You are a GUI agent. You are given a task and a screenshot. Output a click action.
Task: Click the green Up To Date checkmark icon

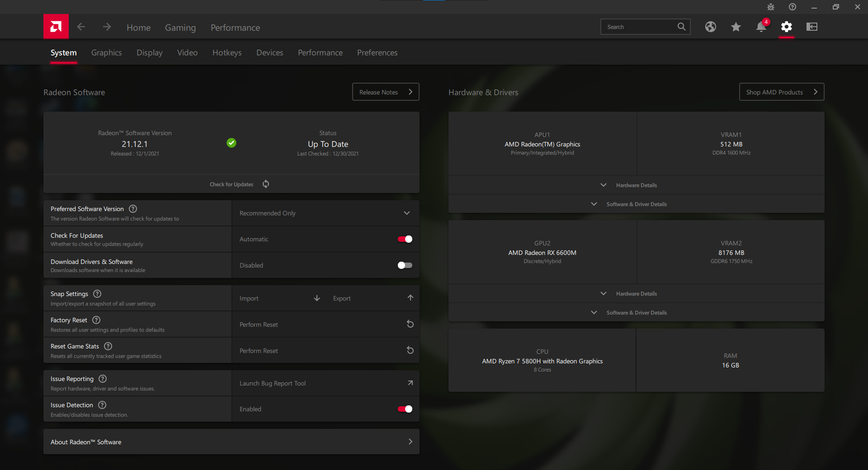(x=231, y=143)
